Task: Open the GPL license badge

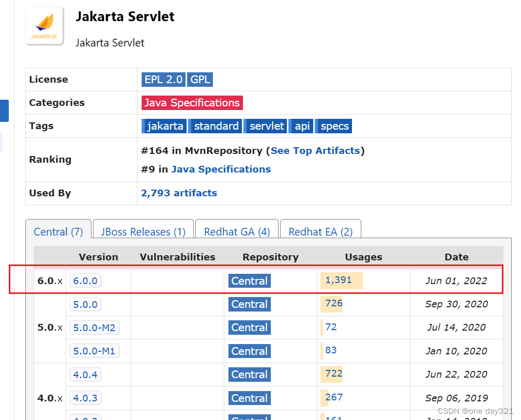Action: (200, 80)
